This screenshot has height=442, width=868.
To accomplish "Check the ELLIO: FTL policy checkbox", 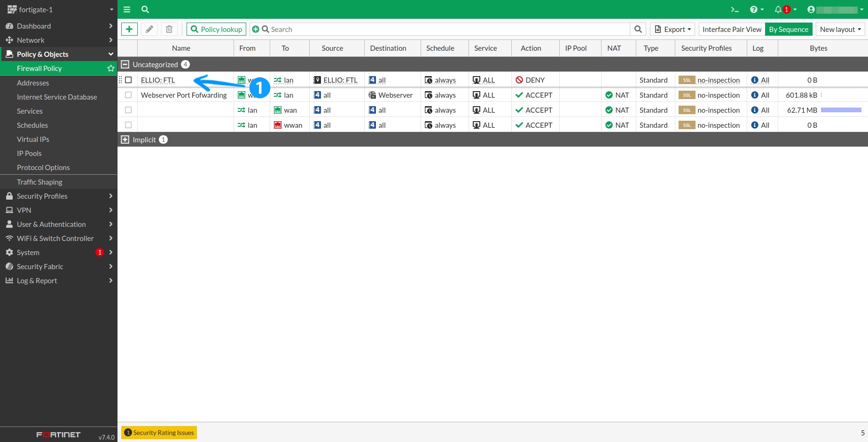I will (x=128, y=80).
